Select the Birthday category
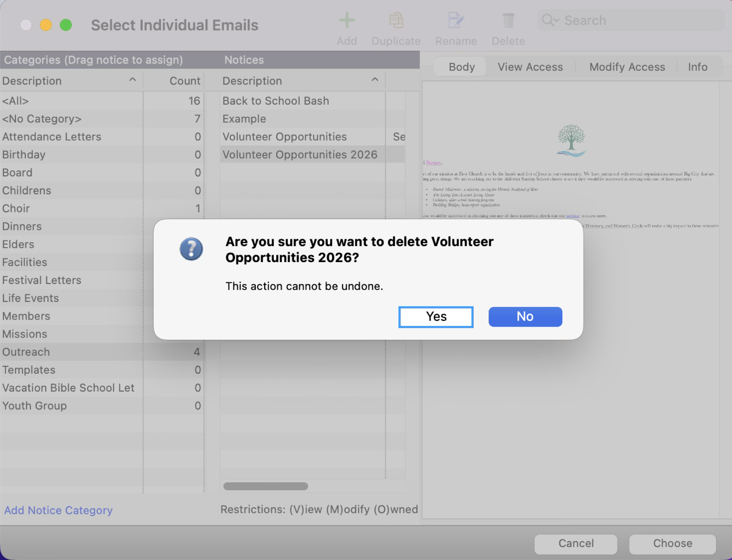The height and width of the screenshot is (560, 732). pos(101,155)
